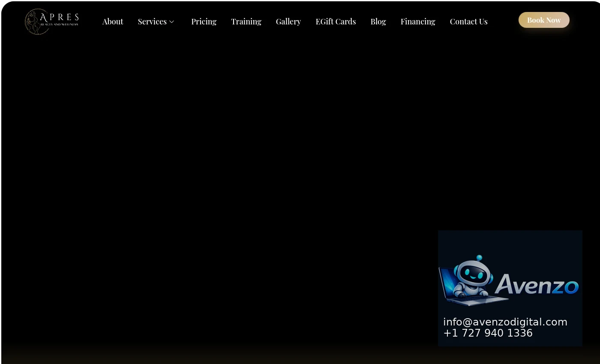Open the About page

[113, 21]
